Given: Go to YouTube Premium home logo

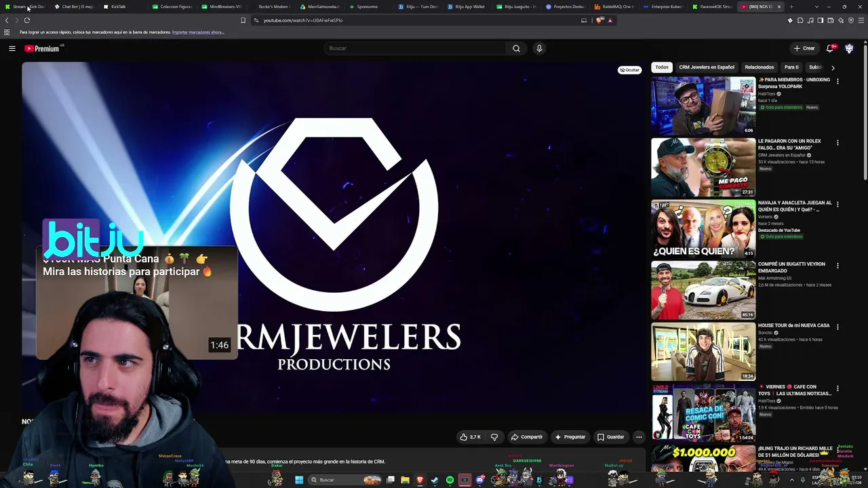Looking at the screenshot, I should pos(43,48).
